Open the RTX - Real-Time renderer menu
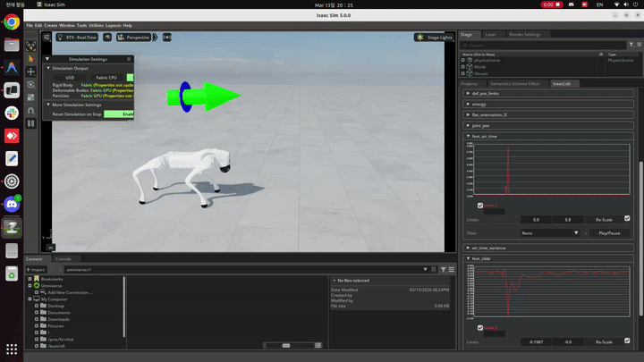Screen dimensions: 644x362 coord(77,38)
